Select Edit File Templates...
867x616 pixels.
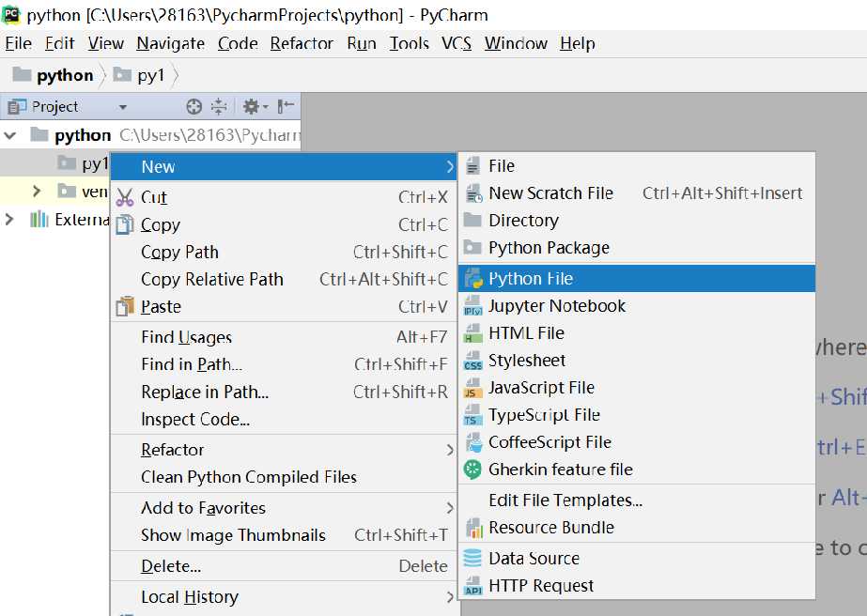(x=637, y=500)
